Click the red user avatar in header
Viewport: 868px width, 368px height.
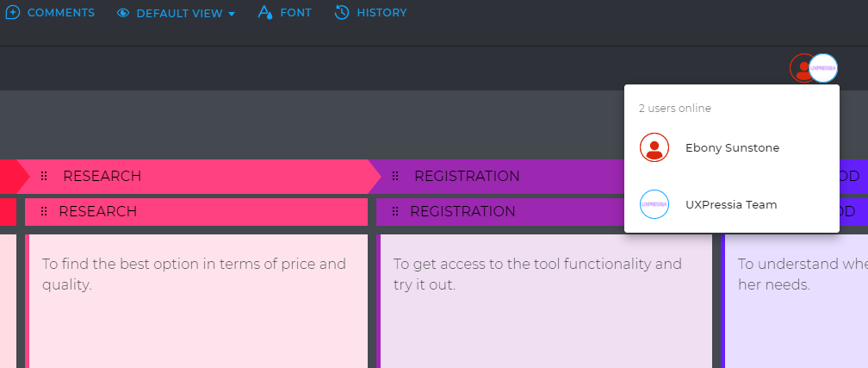[x=800, y=67]
